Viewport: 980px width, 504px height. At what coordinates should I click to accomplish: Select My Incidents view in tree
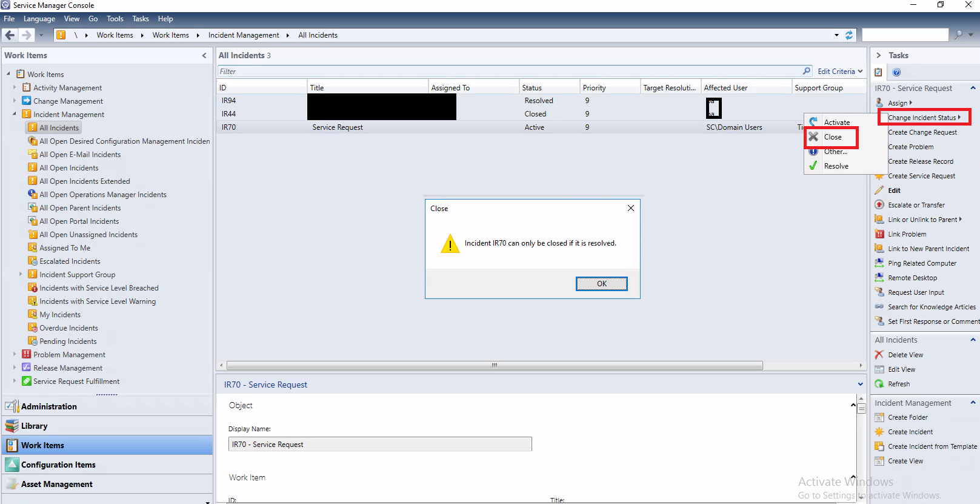(60, 314)
